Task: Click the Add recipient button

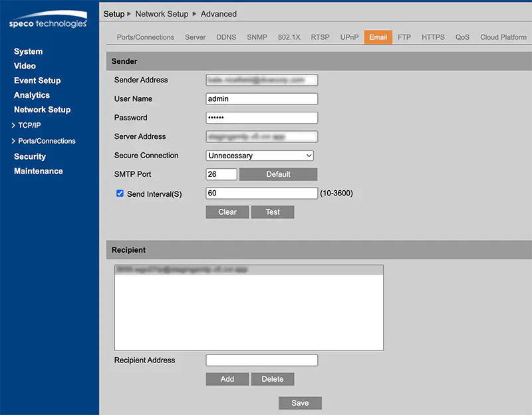Action: point(227,379)
